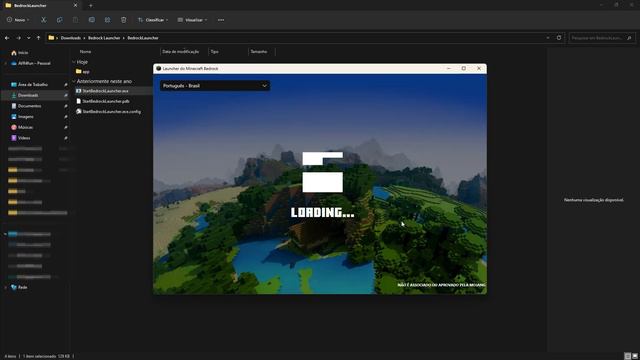Click Downloads in the address breadcrumb
The image size is (640, 360).
click(71, 38)
